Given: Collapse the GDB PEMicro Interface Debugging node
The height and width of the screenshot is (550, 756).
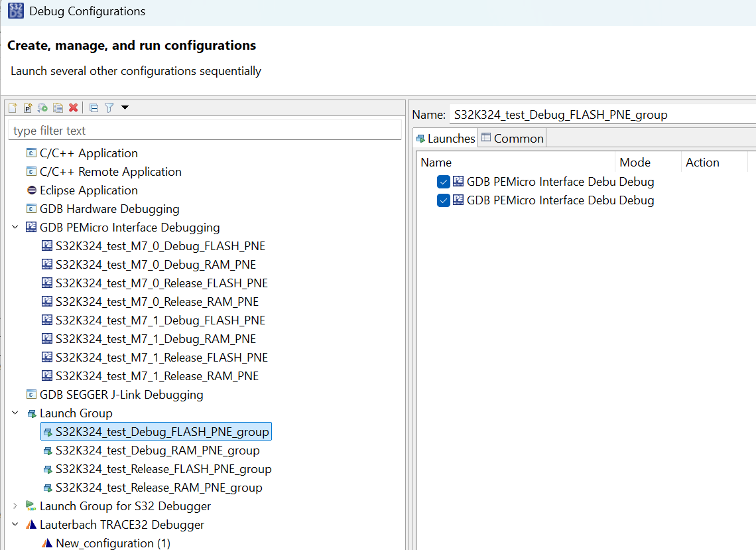Looking at the screenshot, I should [x=15, y=228].
